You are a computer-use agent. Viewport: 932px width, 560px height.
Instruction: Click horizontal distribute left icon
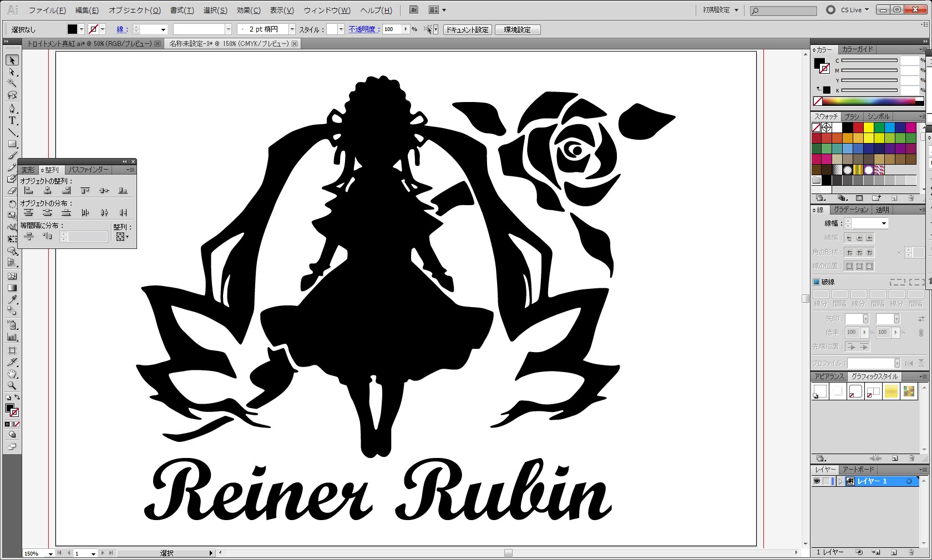click(x=85, y=213)
